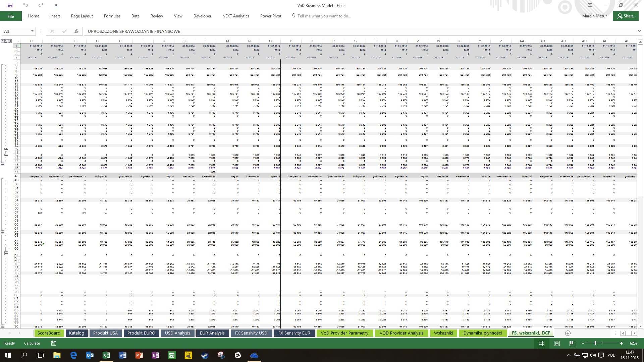
Task: Expand the formula bar chevron
Action: click(x=639, y=31)
